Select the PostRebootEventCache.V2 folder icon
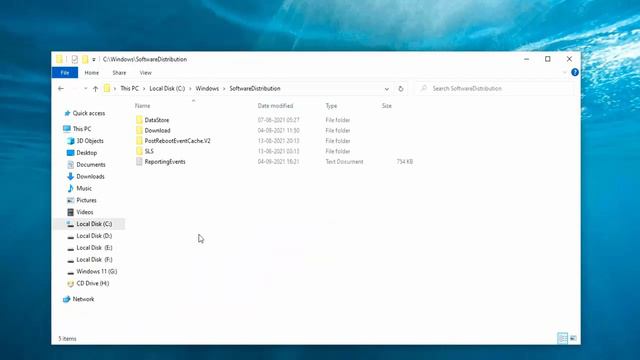The height and width of the screenshot is (360, 640). coord(139,141)
